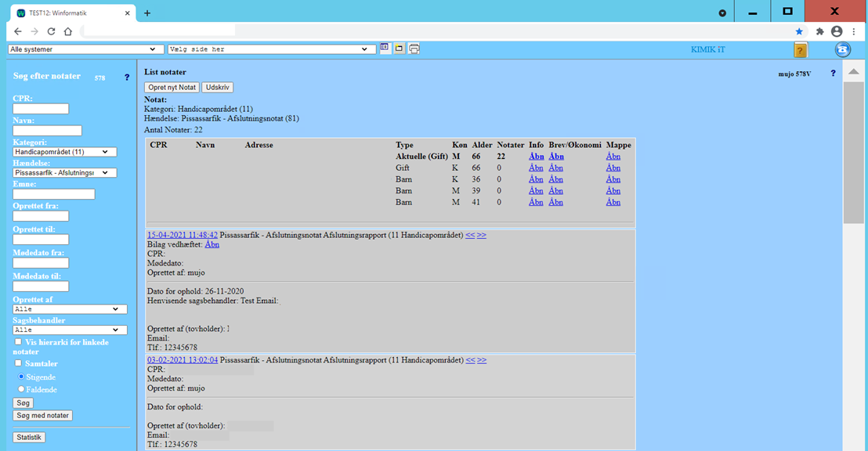Image resolution: width=868 pixels, height=451 pixels.
Task: Open the Hændelse Pissassarfik dropdown
Action: [65, 173]
